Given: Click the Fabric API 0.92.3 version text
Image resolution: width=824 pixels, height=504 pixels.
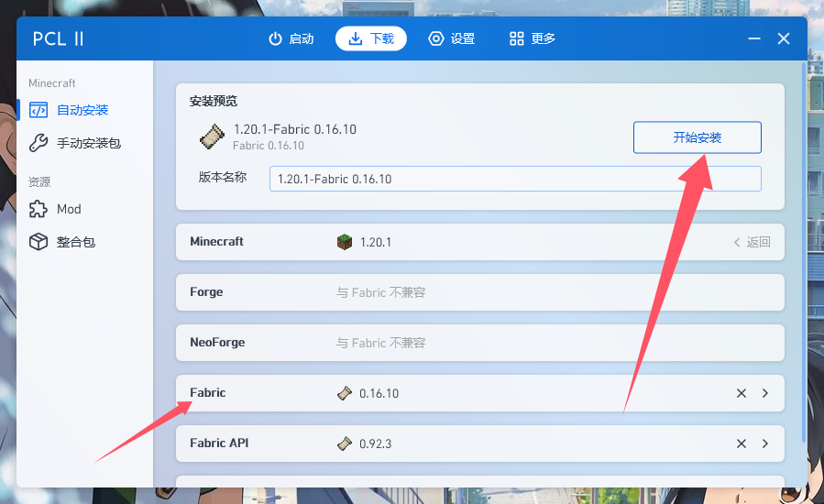Looking at the screenshot, I should (375, 444).
